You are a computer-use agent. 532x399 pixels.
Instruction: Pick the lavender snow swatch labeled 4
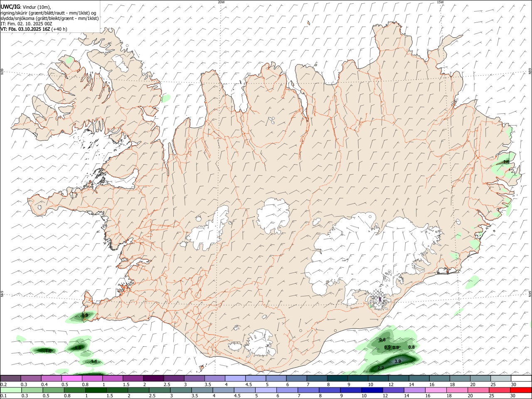(x=235, y=378)
